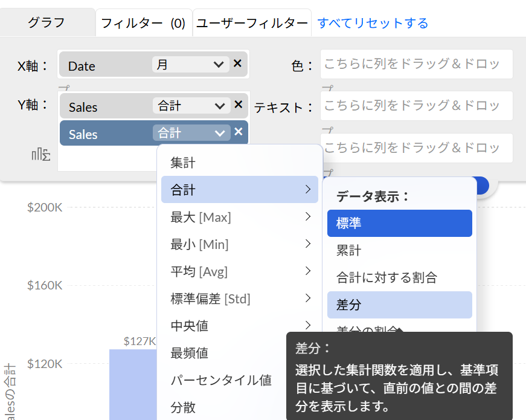Select 集計 in the function menu

pyautogui.click(x=183, y=163)
